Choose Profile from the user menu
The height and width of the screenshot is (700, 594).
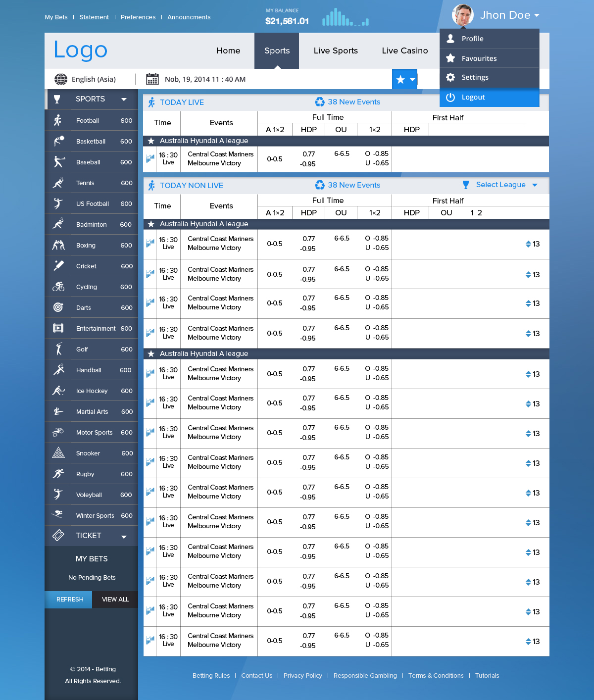click(490, 39)
